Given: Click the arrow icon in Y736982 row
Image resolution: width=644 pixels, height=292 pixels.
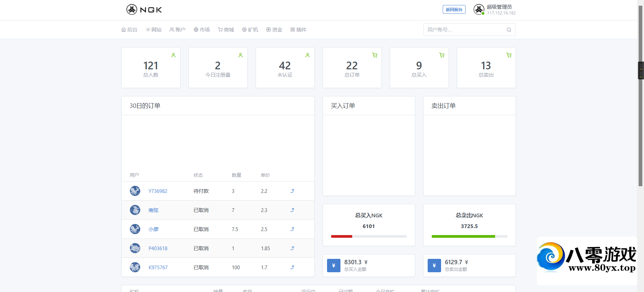Looking at the screenshot, I should pos(292,191).
